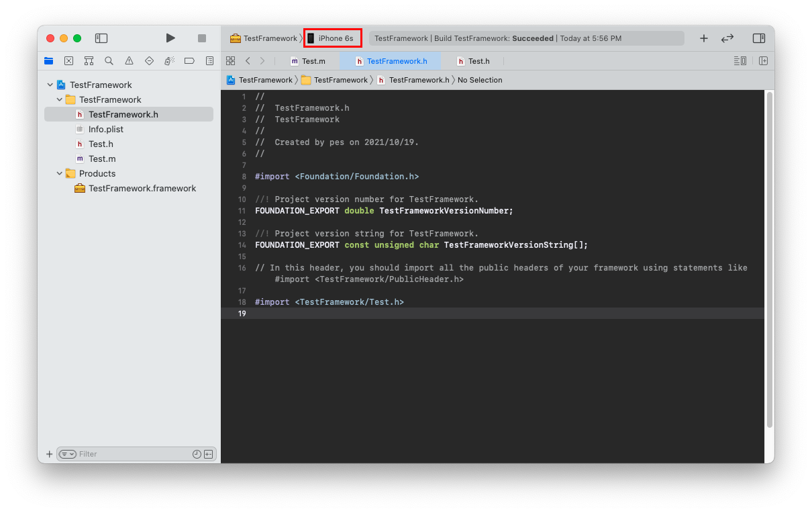Show only recent files clock filter
This screenshot has height=513, width=812.
coord(197,455)
